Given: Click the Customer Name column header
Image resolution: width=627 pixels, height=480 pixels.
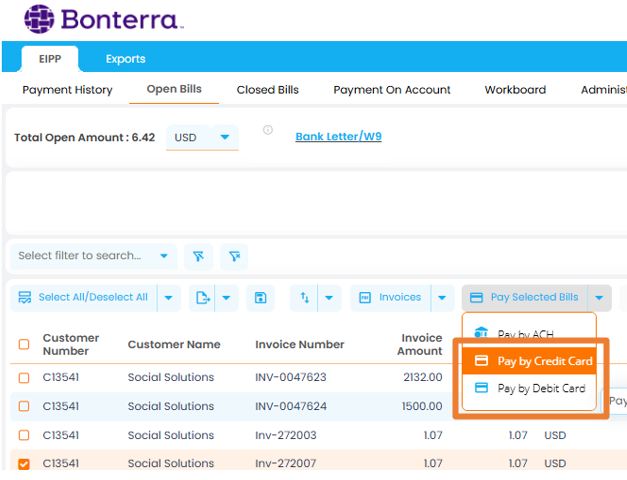Looking at the screenshot, I should pyautogui.click(x=174, y=344).
